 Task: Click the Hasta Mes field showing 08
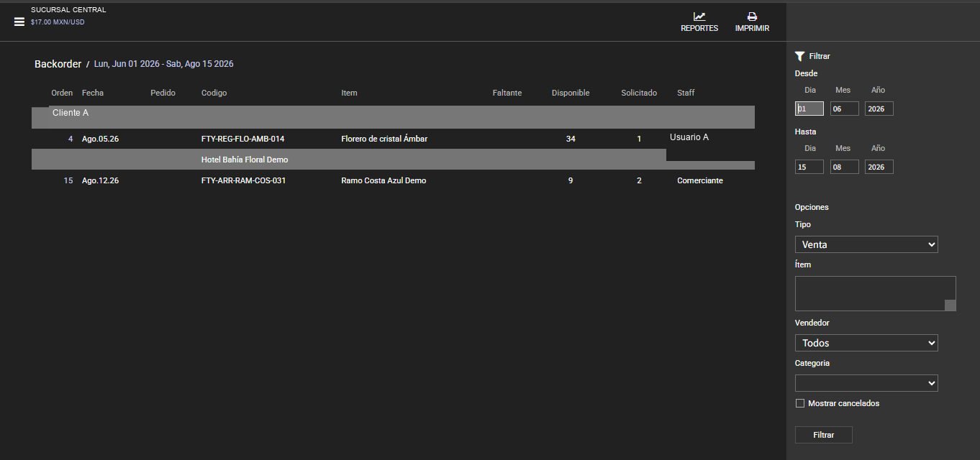pyautogui.click(x=845, y=167)
